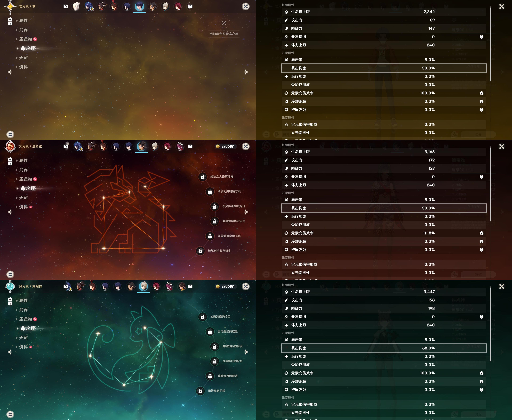Click the 防御力 198 stat row
512x420 pixels.
pos(384,309)
